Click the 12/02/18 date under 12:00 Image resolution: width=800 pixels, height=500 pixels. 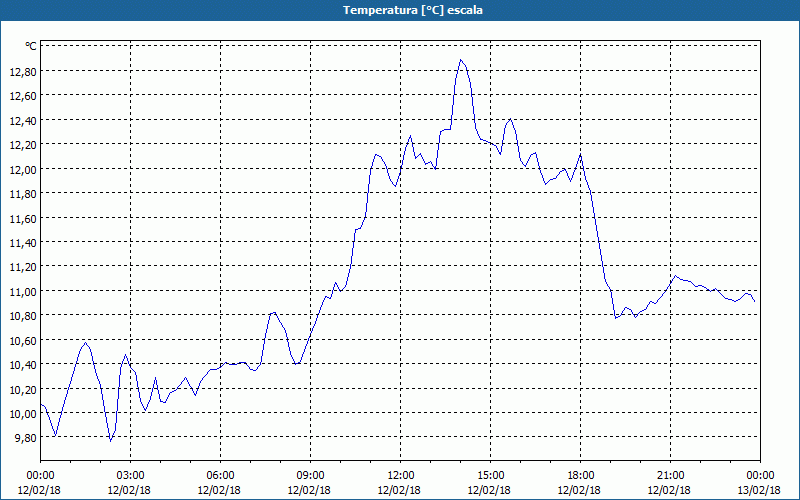click(x=401, y=490)
